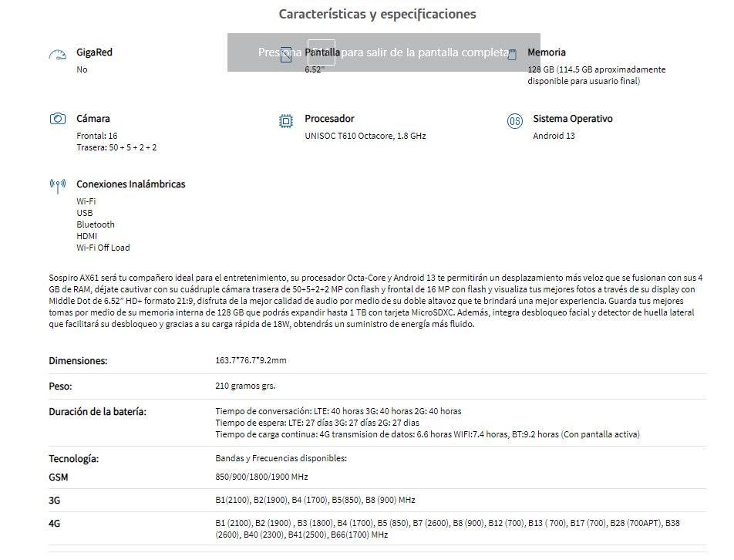
Task: Click the Wi-Fi Off Load connection entry
Action: click(103, 248)
